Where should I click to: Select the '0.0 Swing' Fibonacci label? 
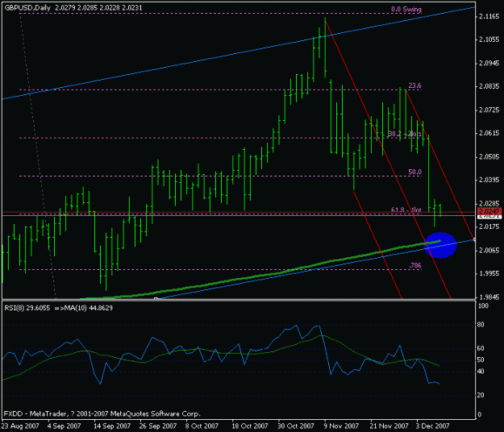coord(406,10)
